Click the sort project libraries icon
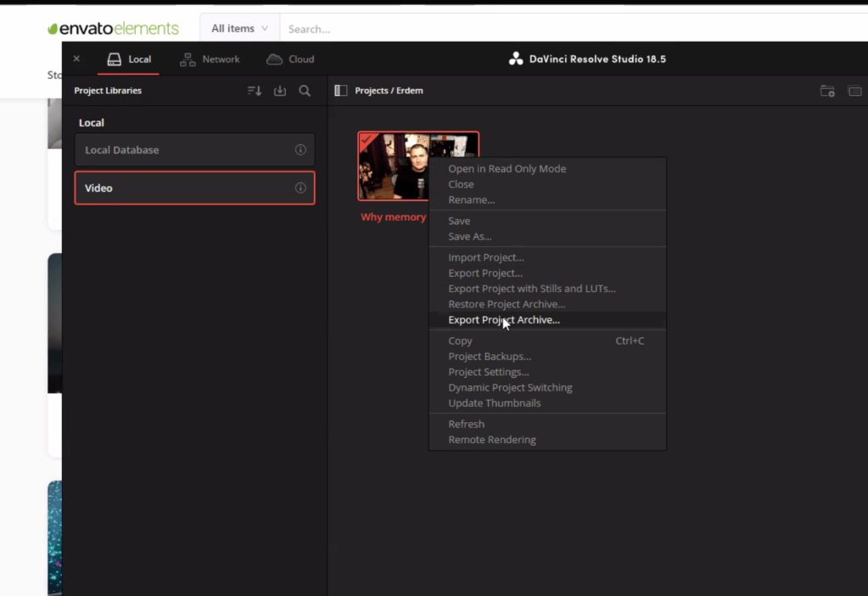Image resolution: width=868 pixels, height=596 pixels. pyautogui.click(x=255, y=91)
